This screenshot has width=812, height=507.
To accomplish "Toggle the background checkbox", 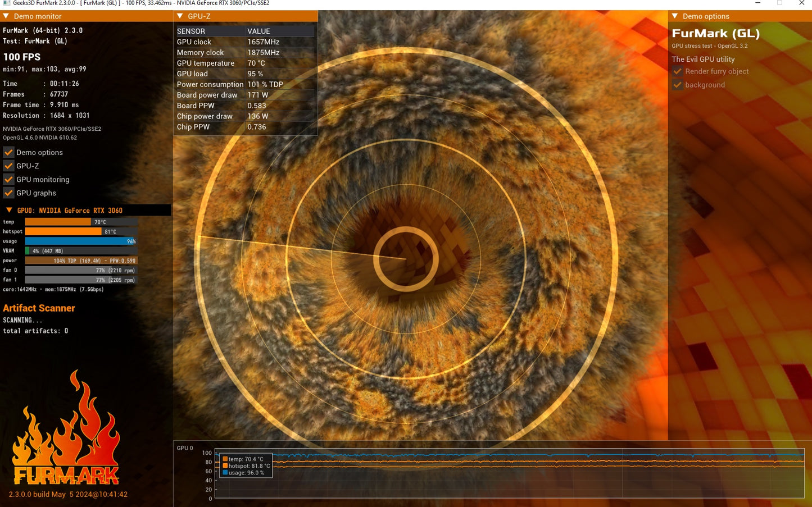I will (x=677, y=85).
